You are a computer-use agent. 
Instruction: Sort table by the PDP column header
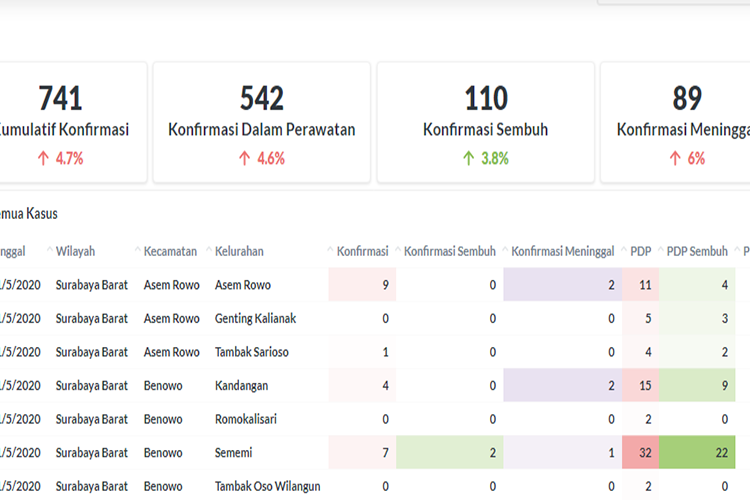tap(640, 251)
